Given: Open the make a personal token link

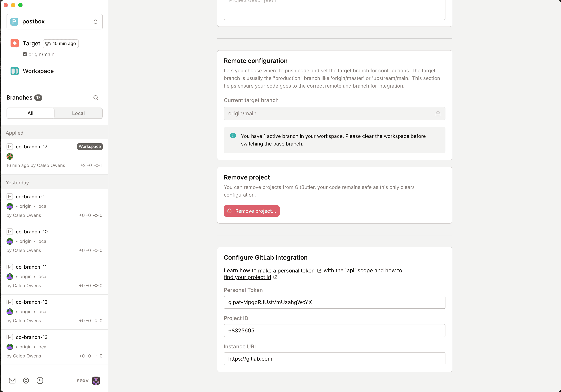Looking at the screenshot, I should tap(286, 271).
